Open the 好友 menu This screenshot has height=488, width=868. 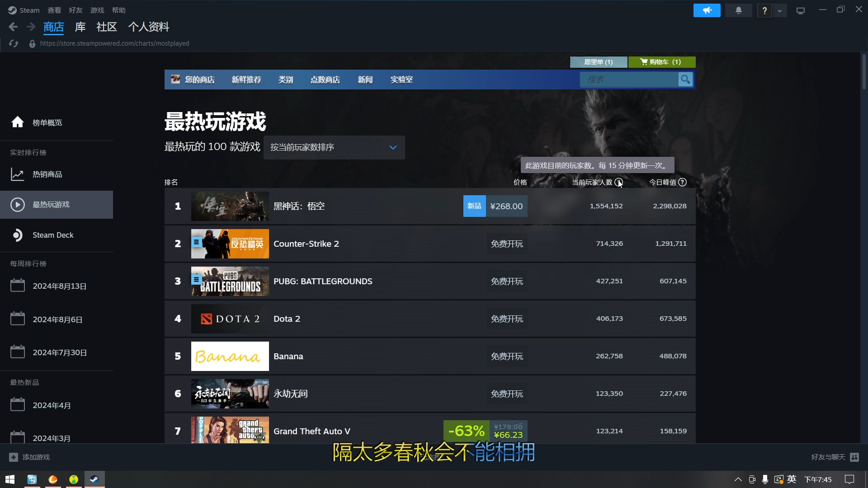(x=75, y=10)
